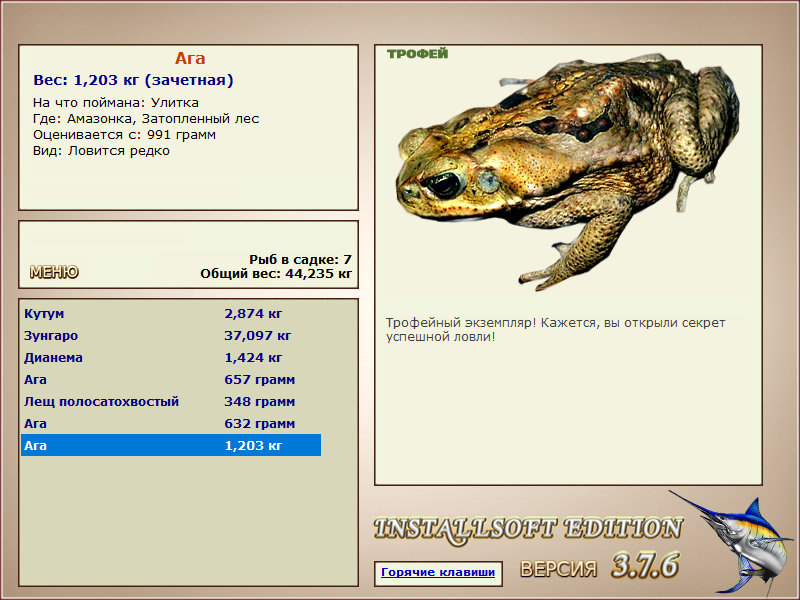Click the Общий вес: 44,235 кг text
Screen dimensions: 800x600
(276, 273)
